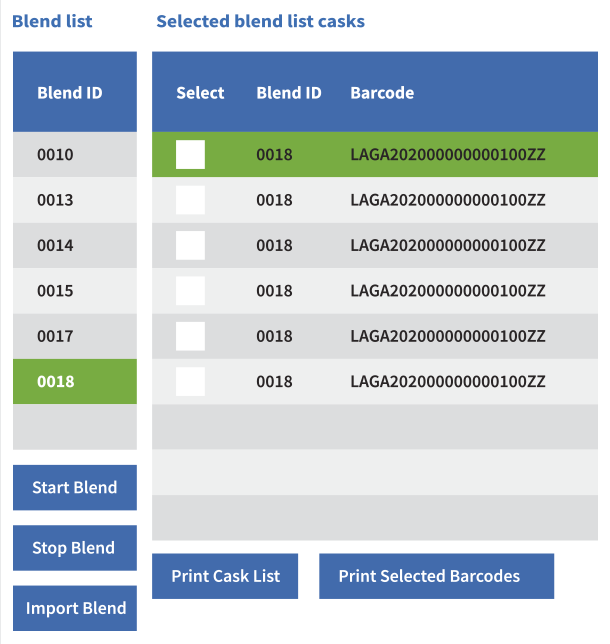Select blend 0010 in the Blend list
This screenshot has width=610, height=644.
coord(75,154)
